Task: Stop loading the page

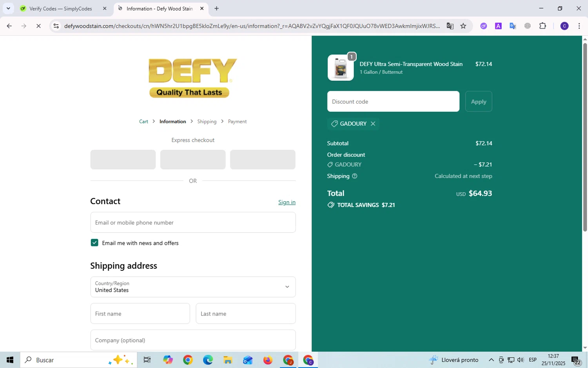Action: (38, 26)
